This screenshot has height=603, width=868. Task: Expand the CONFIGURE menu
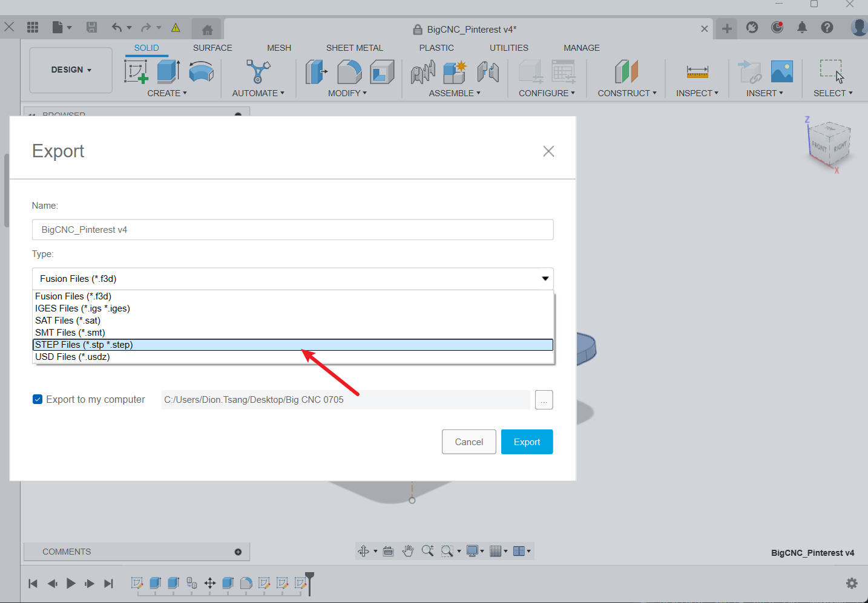point(547,93)
